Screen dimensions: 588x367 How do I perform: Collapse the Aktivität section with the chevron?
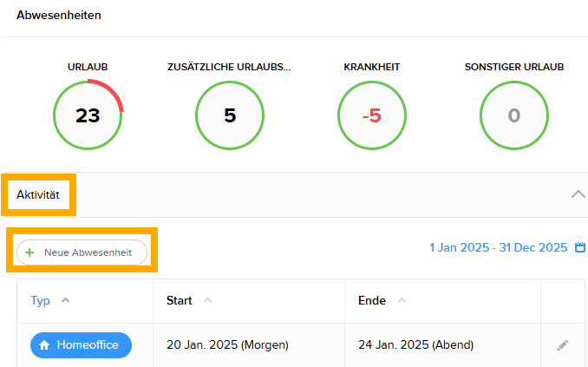point(578,194)
